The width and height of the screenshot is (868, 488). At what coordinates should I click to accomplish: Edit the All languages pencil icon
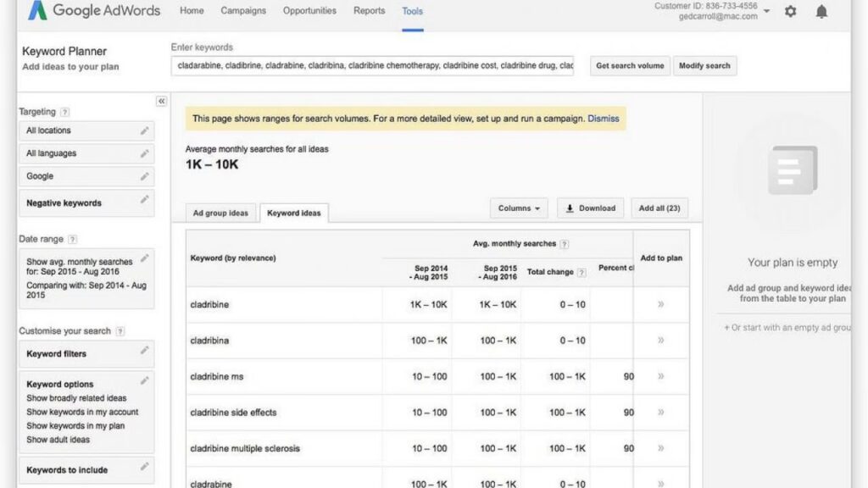tap(145, 153)
